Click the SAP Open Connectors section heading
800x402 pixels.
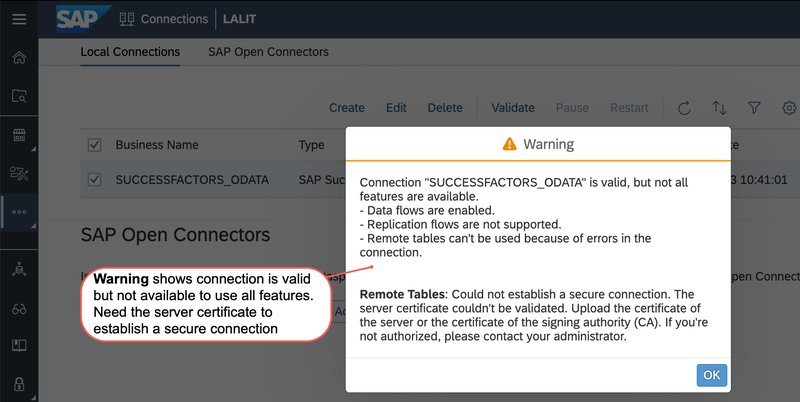tap(176, 235)
